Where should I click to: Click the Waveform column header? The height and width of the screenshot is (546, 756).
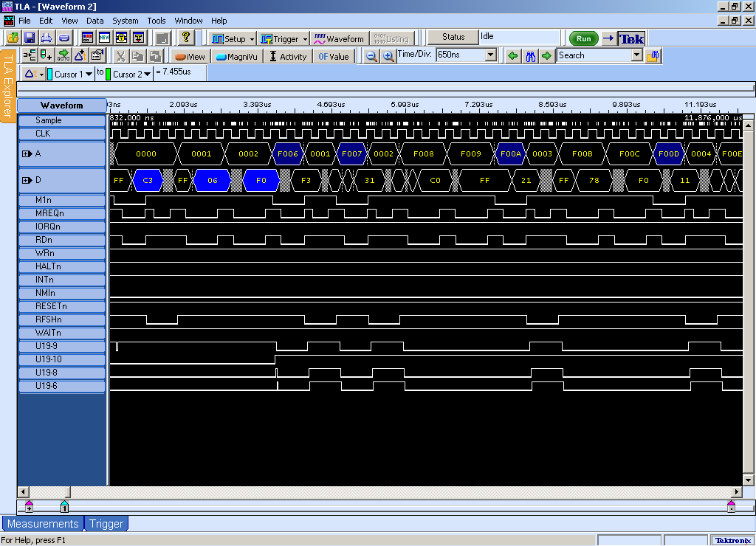pyautogui.click(x=62, y=105)
